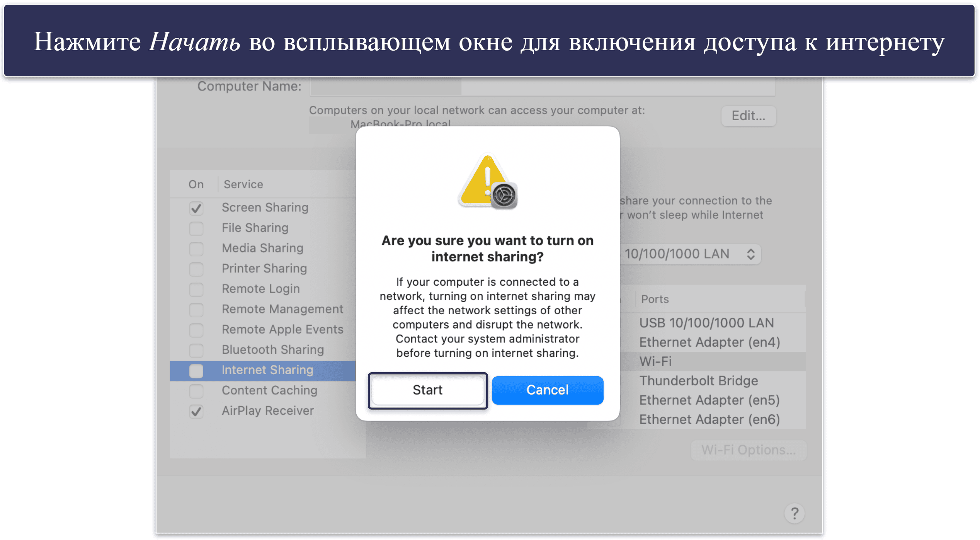Image resolution: width=980 pixels, height=540 pixels.
Task: Select the Remote Login service row
Action: (263, 289)
